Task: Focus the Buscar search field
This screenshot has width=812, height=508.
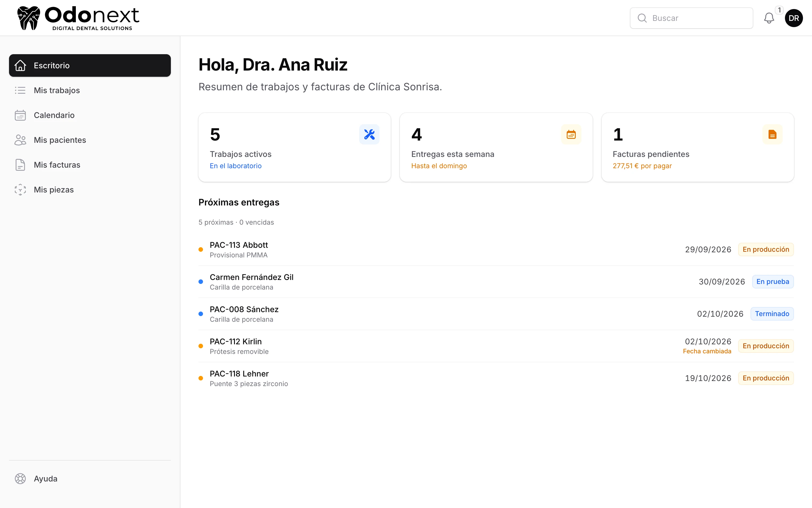Action: click(691, 18)
